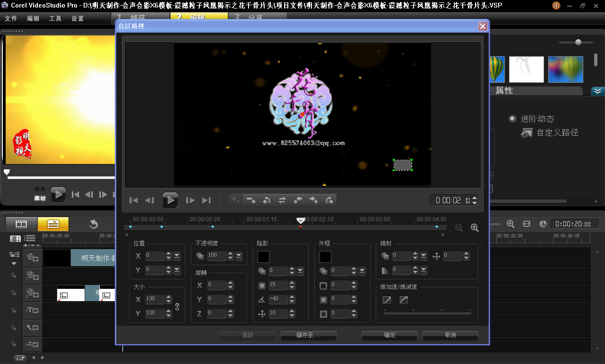The width and height of the screenshot is (605, 364).
Task: Jump to start in the custom path dialog
Action: coord(134,200)
